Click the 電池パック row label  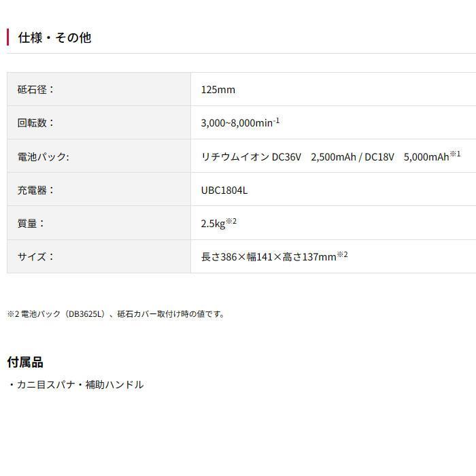(x=43, y=156)
